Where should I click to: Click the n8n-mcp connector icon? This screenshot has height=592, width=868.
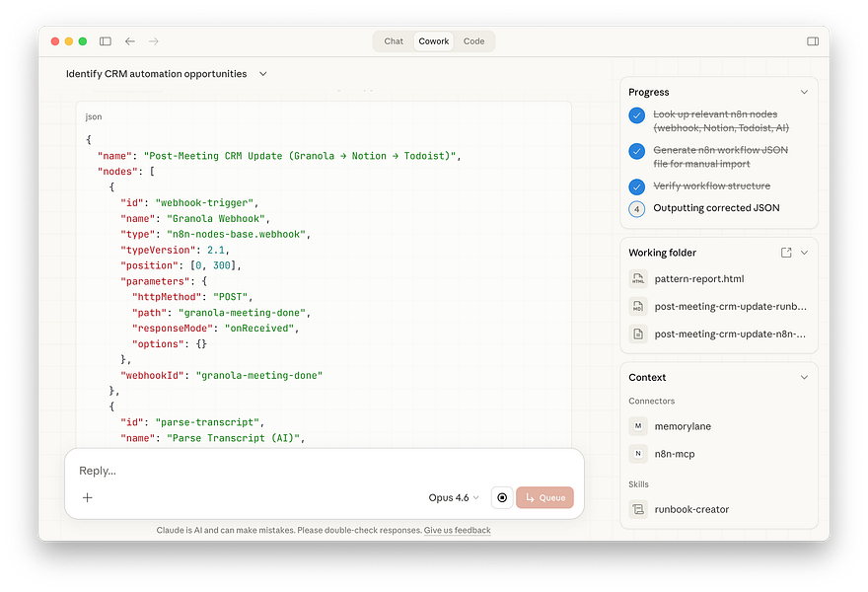pyautogui.click(x=638, y=454)
